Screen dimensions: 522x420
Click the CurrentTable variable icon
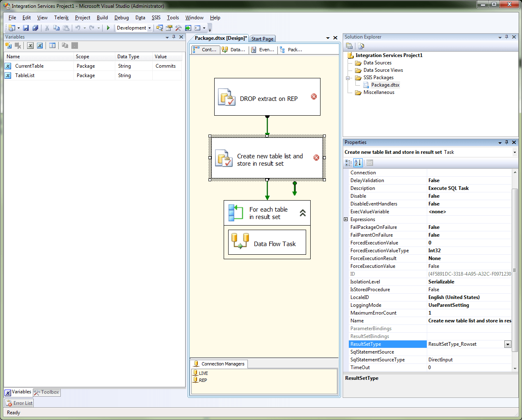[8, 66]
